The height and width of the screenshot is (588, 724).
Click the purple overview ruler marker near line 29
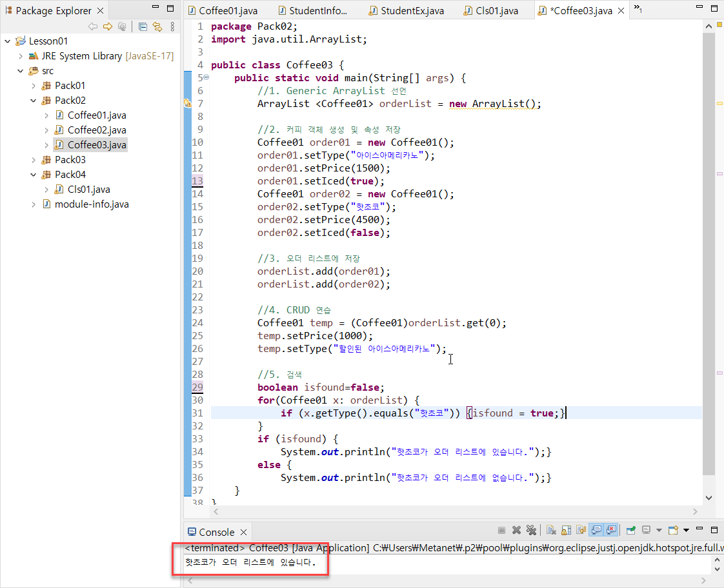(719, 373)
